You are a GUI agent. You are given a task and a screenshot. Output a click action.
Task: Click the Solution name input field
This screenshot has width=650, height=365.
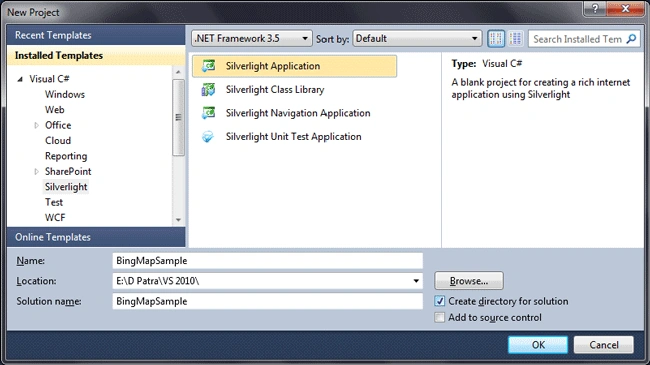pyautogui.click(x=267, y=301)
